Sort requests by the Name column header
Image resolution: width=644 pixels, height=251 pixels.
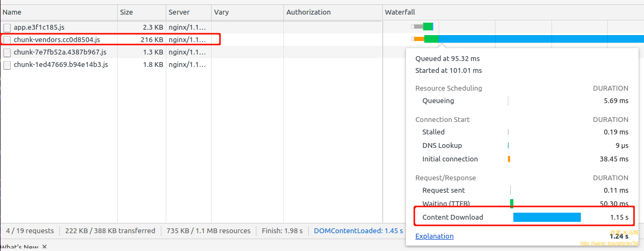click(59, 12)
